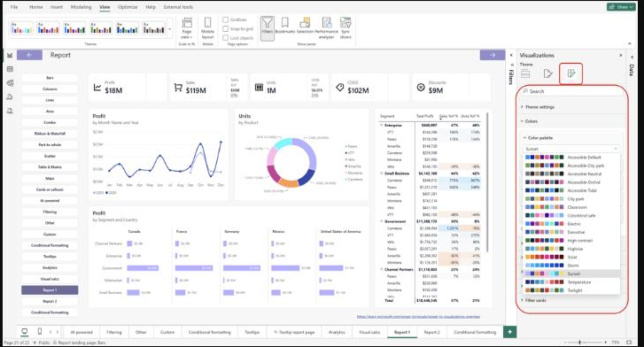
Task: Open the Filtering page tab at bottom
Action: (113, 332)
